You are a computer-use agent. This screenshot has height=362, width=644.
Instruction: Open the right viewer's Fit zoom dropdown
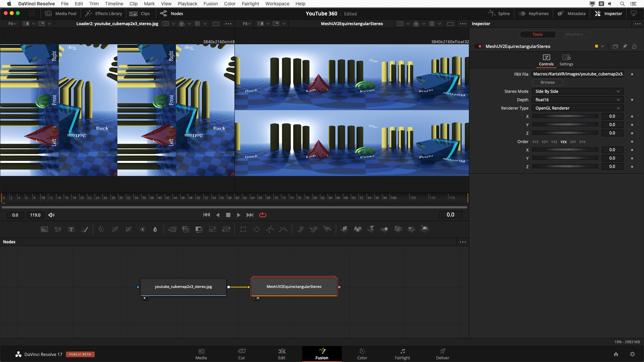coord(247,24)
